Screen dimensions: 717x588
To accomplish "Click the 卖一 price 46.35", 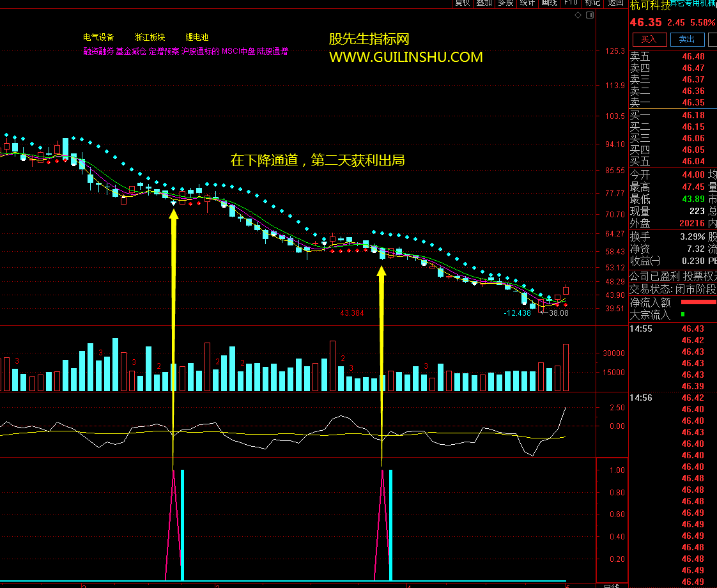I will tap(693, 102).
